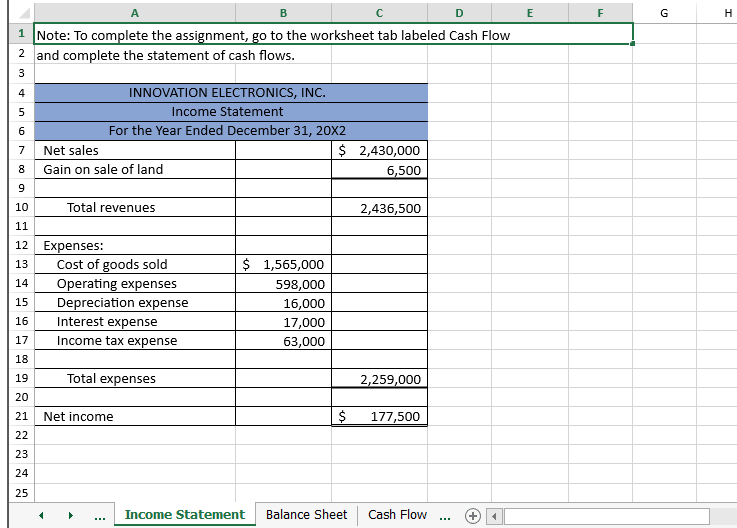Show hidden sheet tabs on left ellipsis
Screen dimensions: 737x528
click(100, 517)
